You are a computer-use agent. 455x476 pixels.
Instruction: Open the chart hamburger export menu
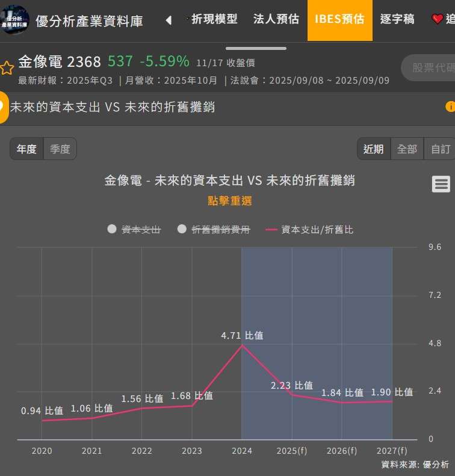pos(441,184)
